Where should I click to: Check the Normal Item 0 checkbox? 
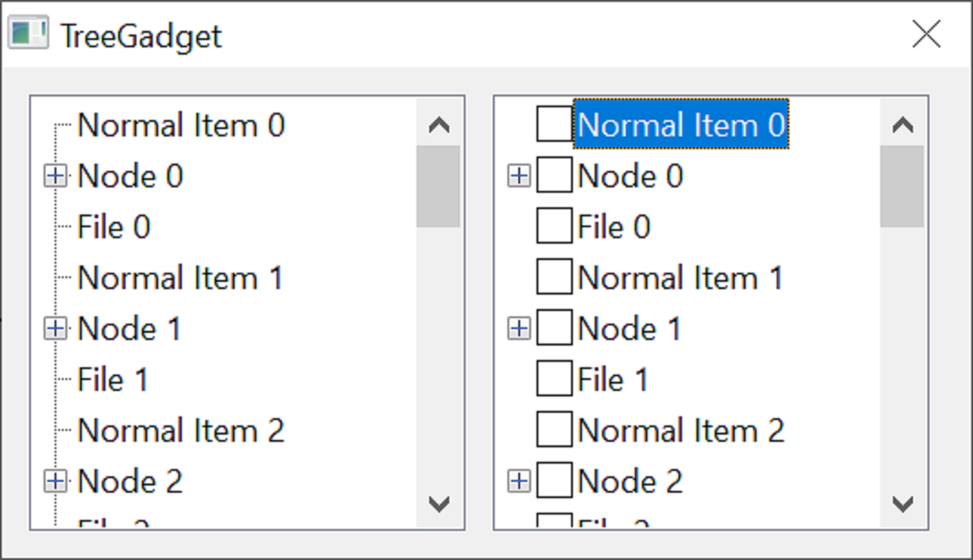pos(553,124)
